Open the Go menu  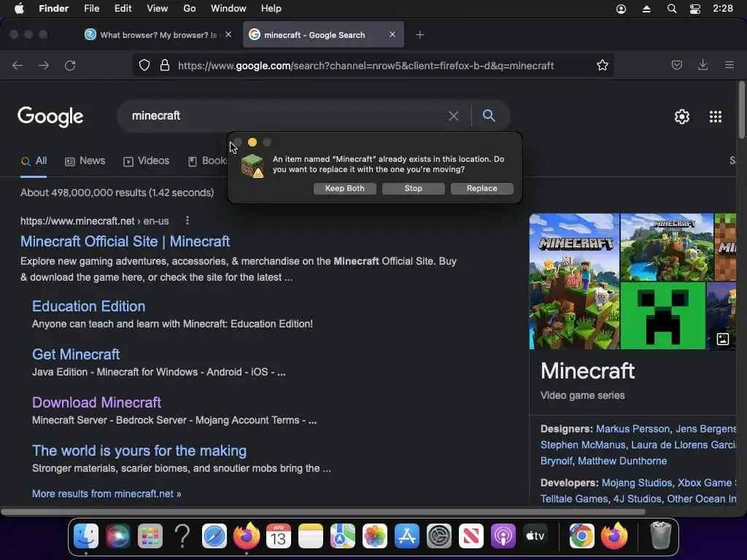pos(190,9)
